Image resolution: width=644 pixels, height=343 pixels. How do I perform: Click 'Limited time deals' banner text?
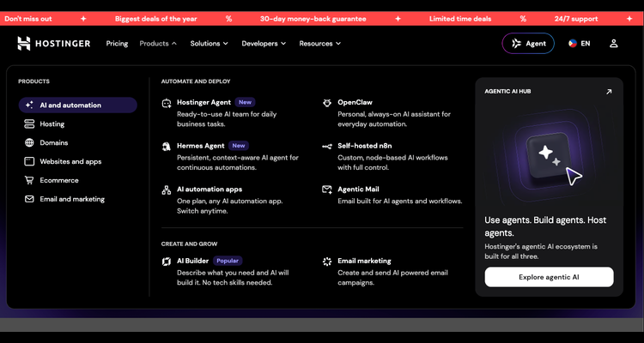tap(460, 19)
